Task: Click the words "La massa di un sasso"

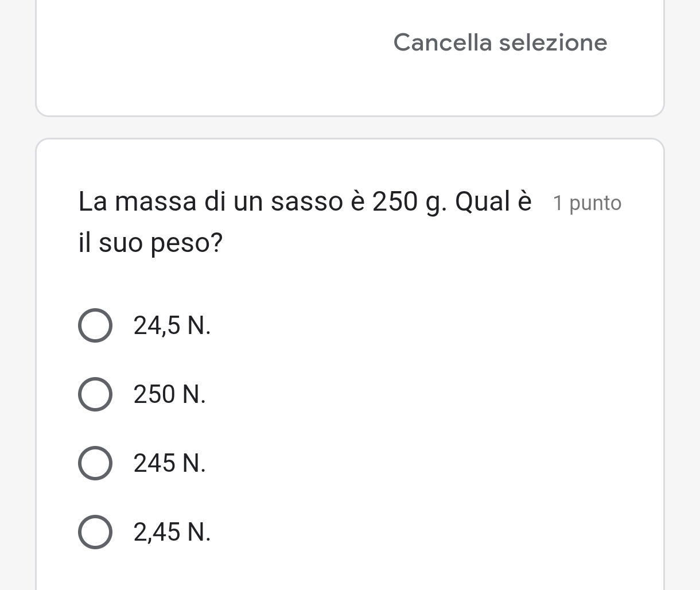Action: pyautogui.click(x=210, y=201)
